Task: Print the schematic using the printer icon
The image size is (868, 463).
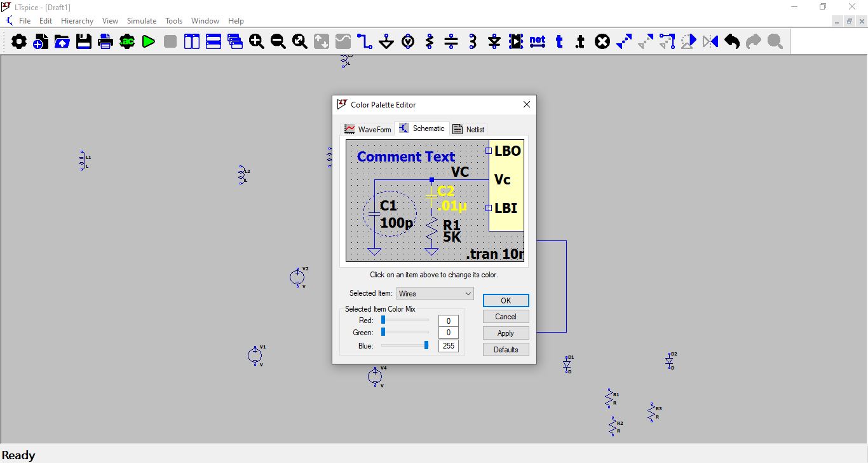Action: [x=105, y=42]
